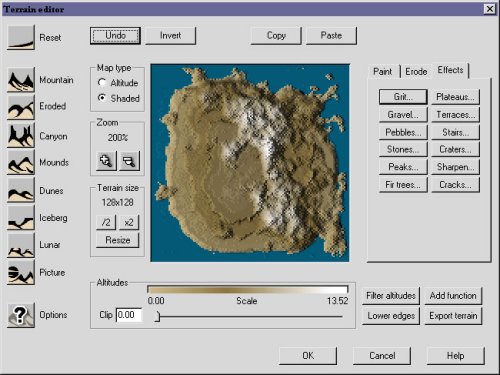The image size is (500, 375).
Task: Copy the terrain
Action: click(x=276, y=35)
